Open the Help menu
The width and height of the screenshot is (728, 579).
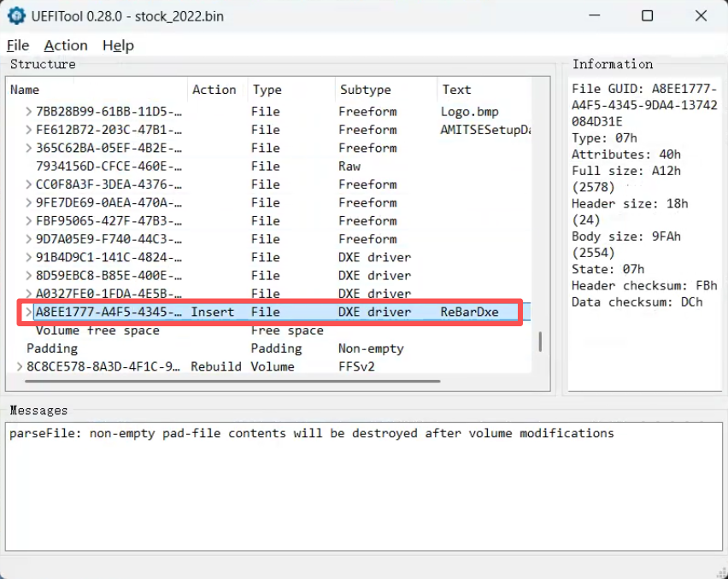[x=118, y=45]
